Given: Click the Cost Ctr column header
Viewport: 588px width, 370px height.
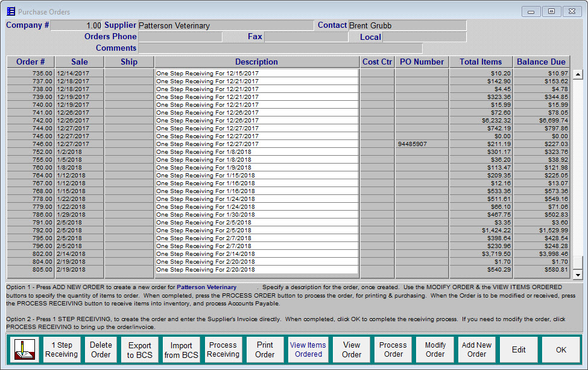Looking at the screenshot, I should click(378, 62).
